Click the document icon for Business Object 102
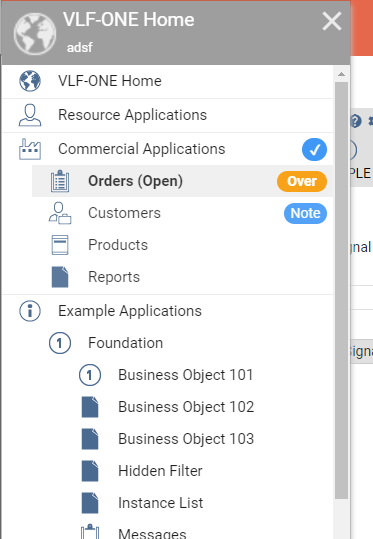The image size is (373, 539). tap(90, 407)
